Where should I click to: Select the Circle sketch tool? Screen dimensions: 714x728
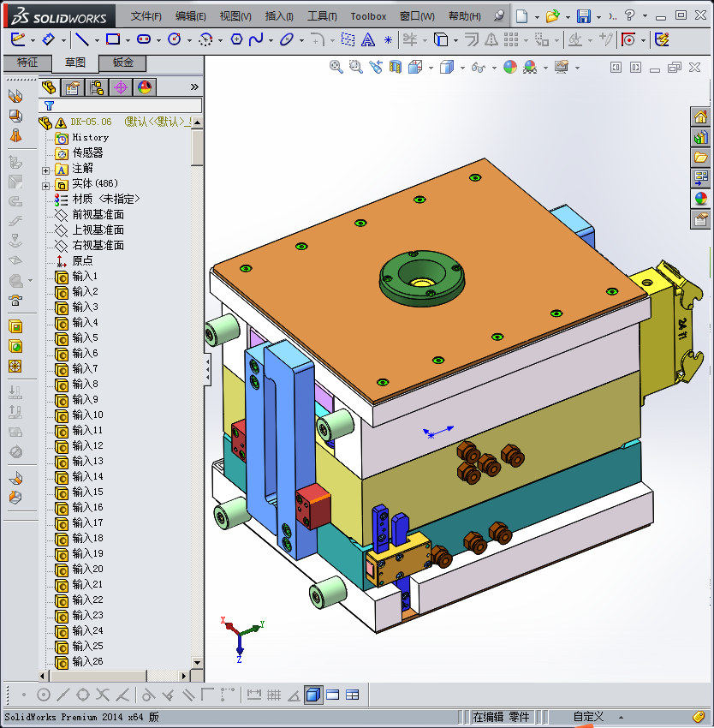(x=175, y=39)
